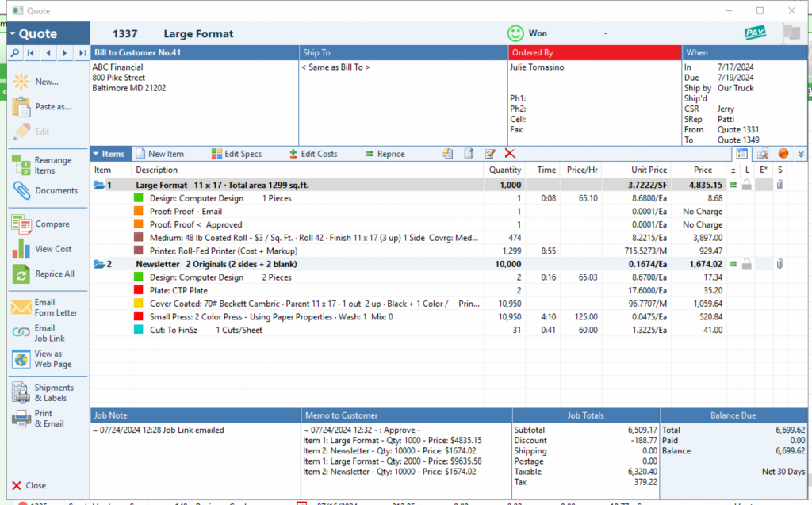Delete the selected item with the red X

pos(510,154)
